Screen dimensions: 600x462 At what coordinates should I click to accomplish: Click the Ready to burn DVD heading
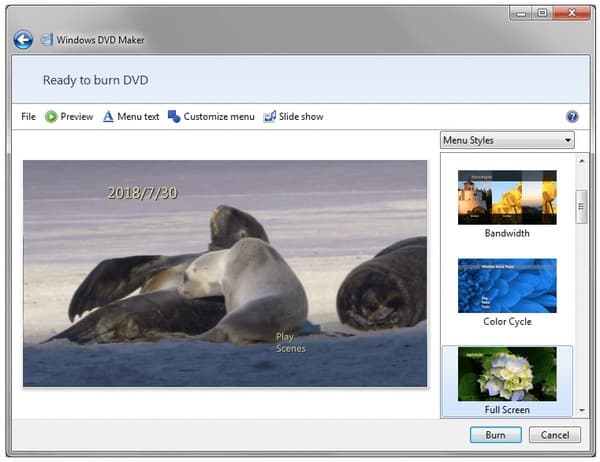click(x=95, y=80)
